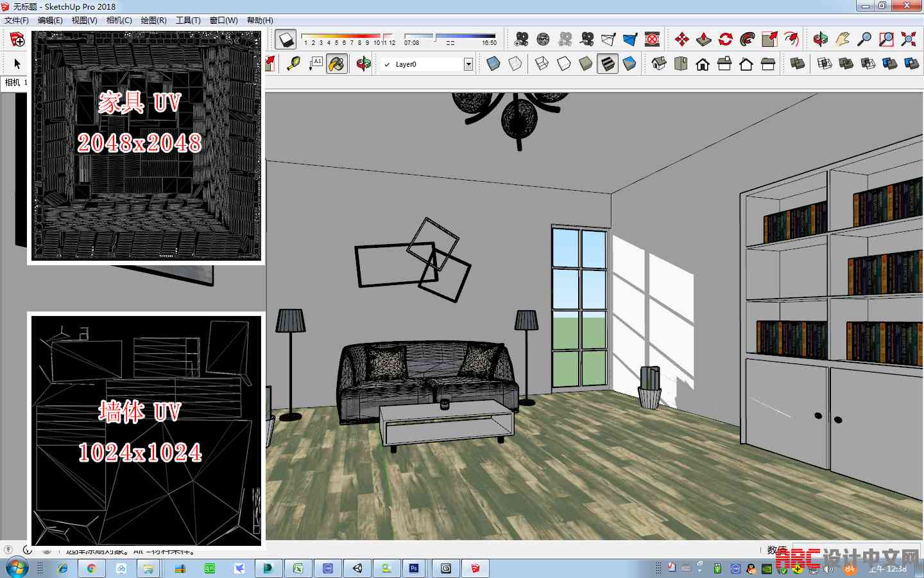Toggle shadows display button

coord(286,39)
